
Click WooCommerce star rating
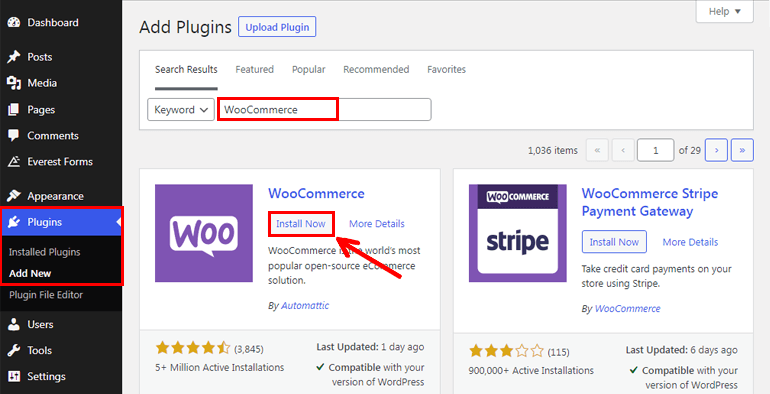click(193, 348)
